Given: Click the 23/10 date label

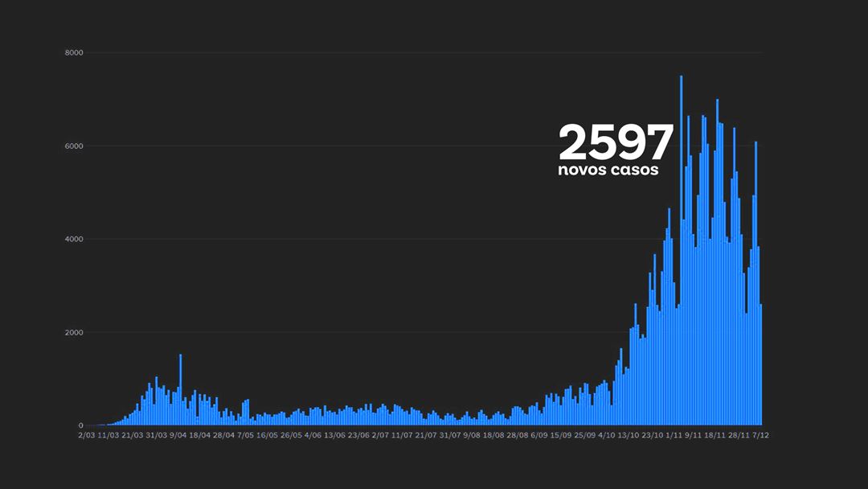Looking at the screenshot, I should coord(652,435).
